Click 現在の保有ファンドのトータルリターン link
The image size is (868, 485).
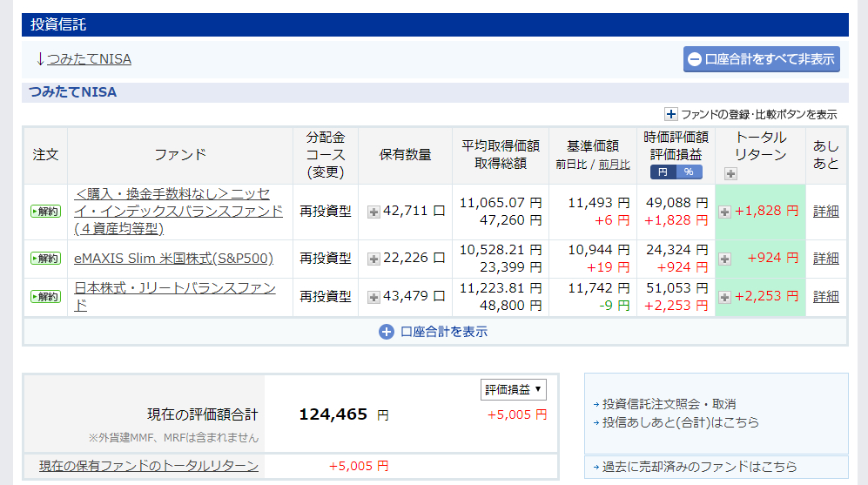[x=148, y=466]
